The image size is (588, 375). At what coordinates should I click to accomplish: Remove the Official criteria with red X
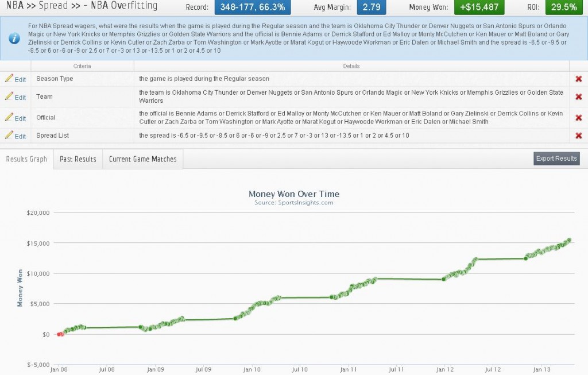579,118
